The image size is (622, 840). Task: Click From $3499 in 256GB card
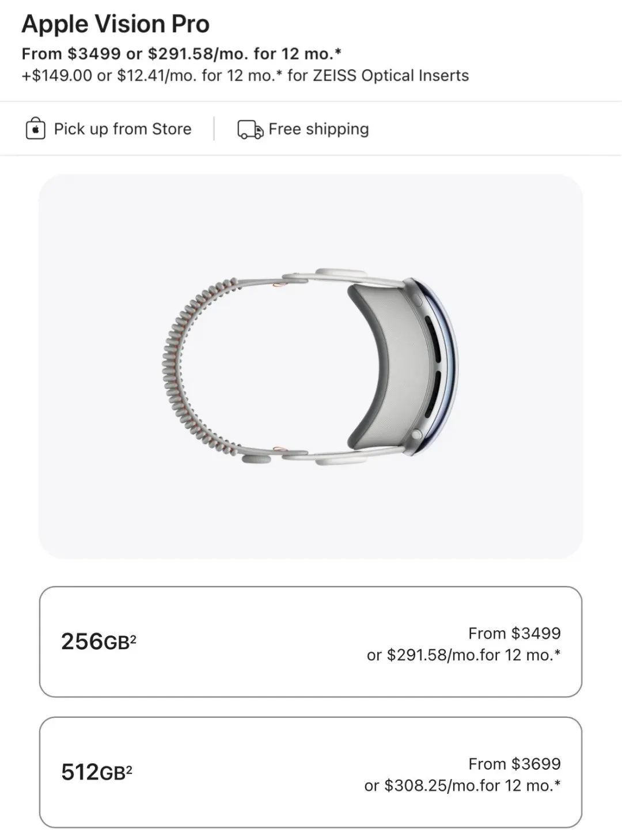pyautogui.click(x=514, y=633)
